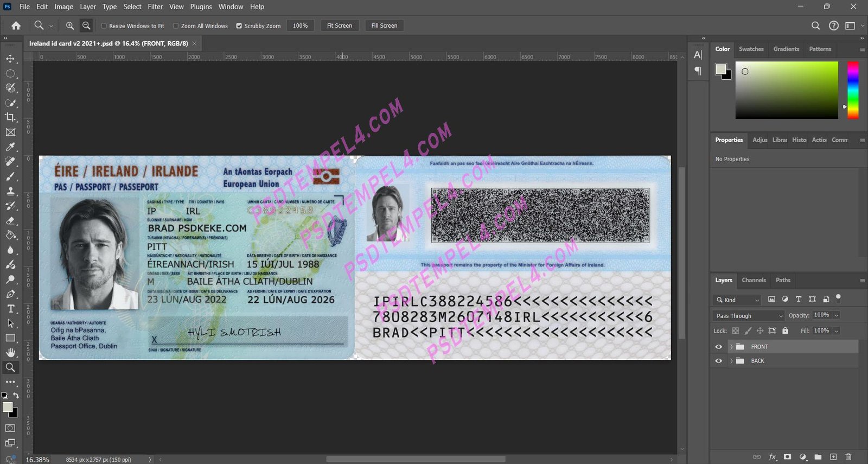The height and width of the screenshot is (464, 868).
Task: Select the Eraser tool
Action: [10, 220]
